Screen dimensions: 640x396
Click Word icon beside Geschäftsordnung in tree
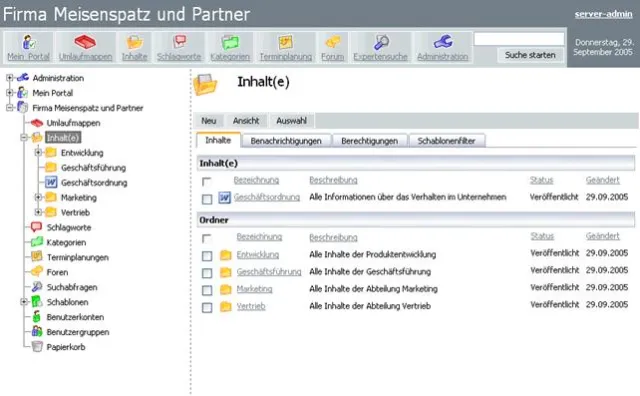(x=51, y=182)
